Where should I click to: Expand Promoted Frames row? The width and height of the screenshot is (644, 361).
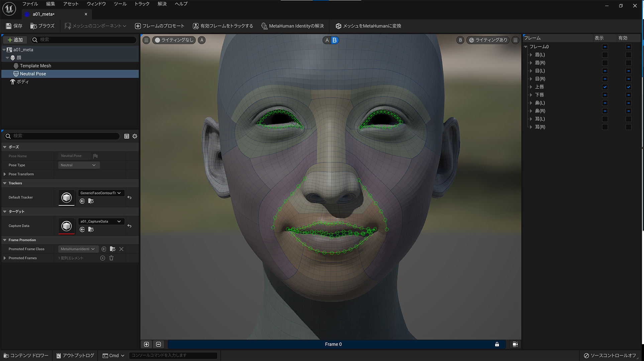5,258
